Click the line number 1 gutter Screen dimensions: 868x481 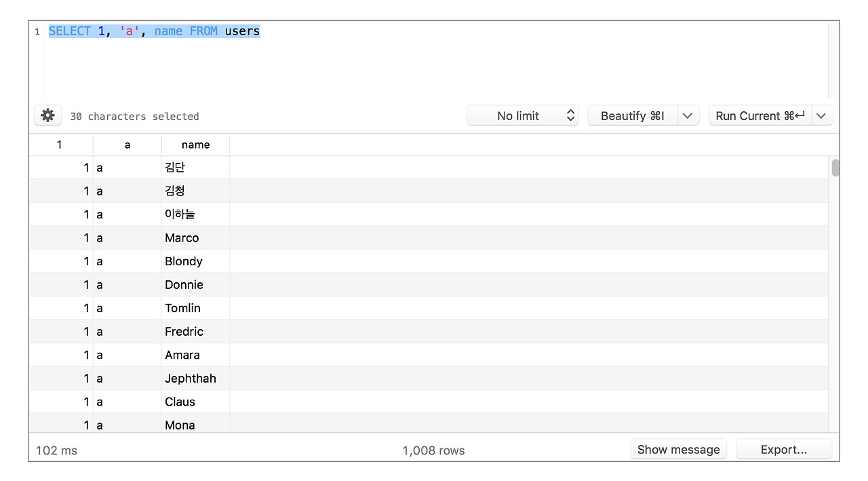[x=37, y=32]
